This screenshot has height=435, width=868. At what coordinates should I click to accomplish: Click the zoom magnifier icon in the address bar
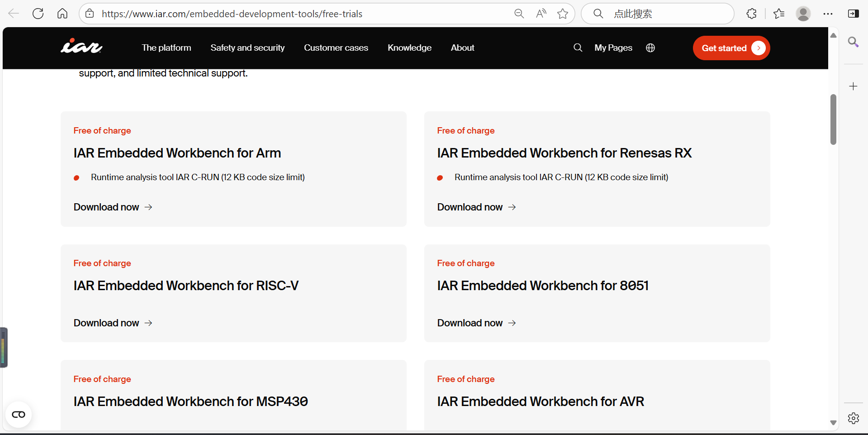(x=519, y=14)
